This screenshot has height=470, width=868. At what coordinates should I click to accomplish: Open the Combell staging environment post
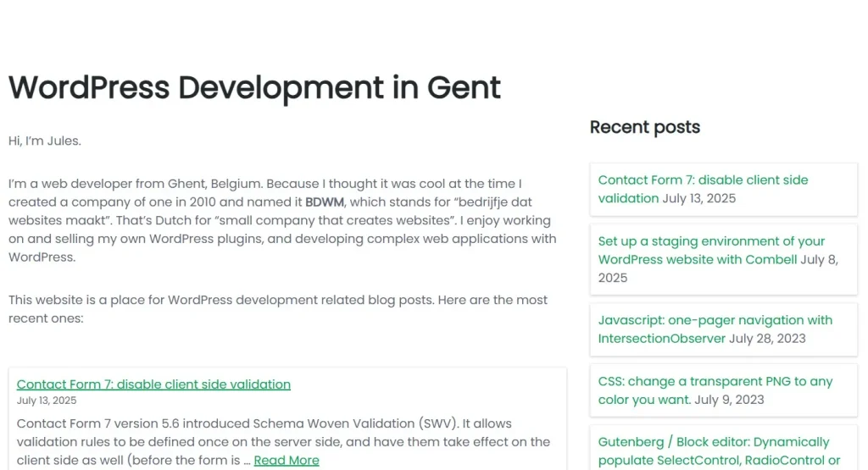tap(711, 241)
